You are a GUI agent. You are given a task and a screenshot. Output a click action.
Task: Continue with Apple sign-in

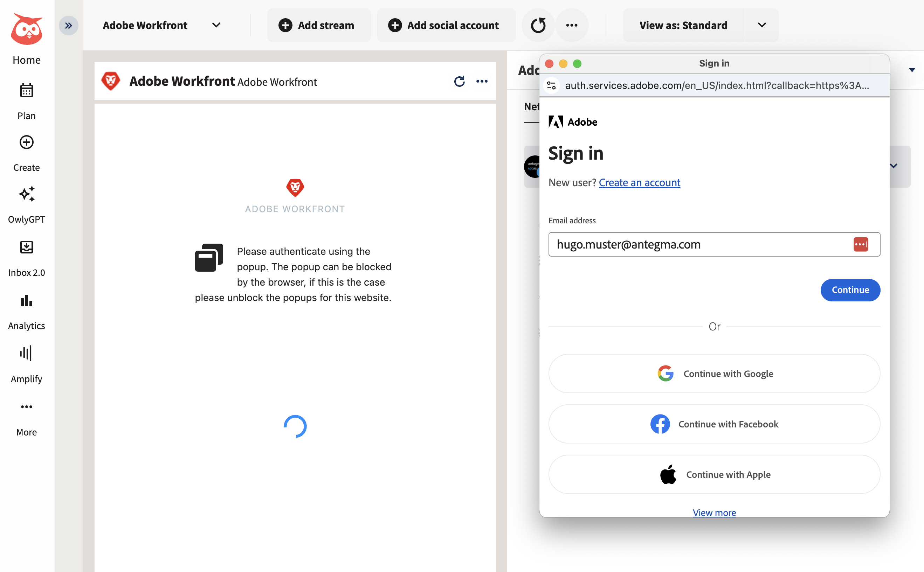[x=714, y=474]
